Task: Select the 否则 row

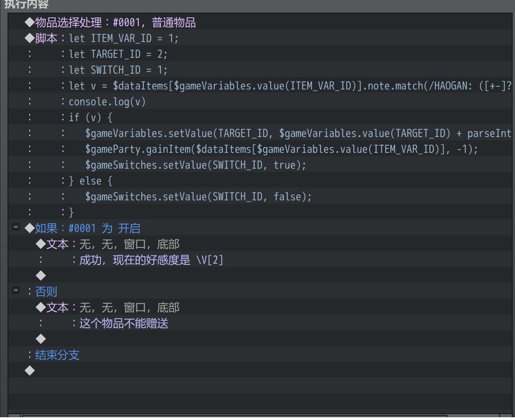Action: (260, 291)
